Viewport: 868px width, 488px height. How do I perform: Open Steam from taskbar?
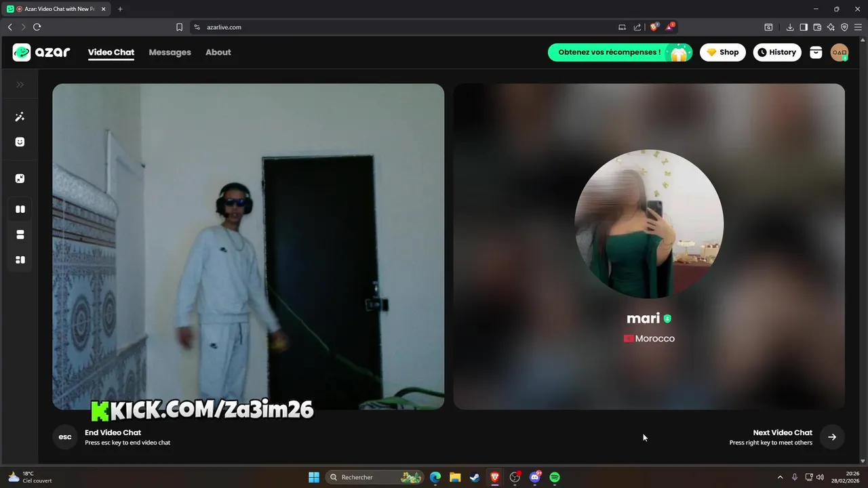(475, 477)
